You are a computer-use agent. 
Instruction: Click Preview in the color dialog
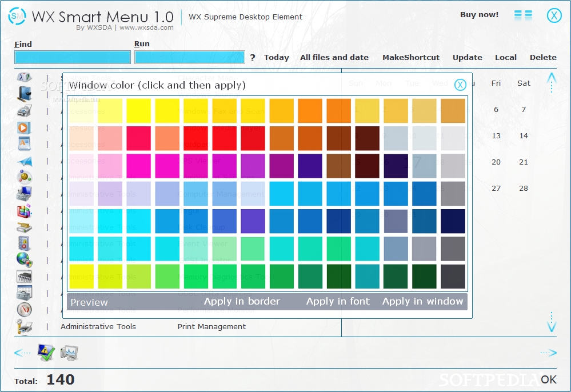tap(89, 302)
